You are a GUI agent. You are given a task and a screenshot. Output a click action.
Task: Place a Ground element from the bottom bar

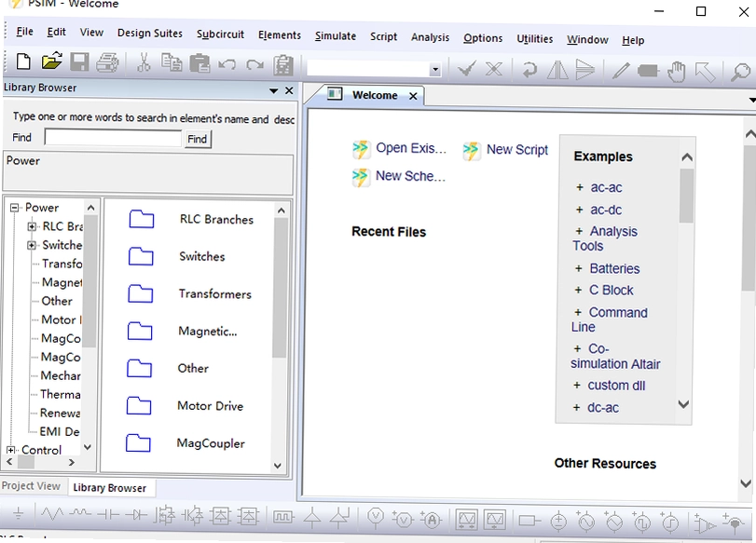[19, 514]
